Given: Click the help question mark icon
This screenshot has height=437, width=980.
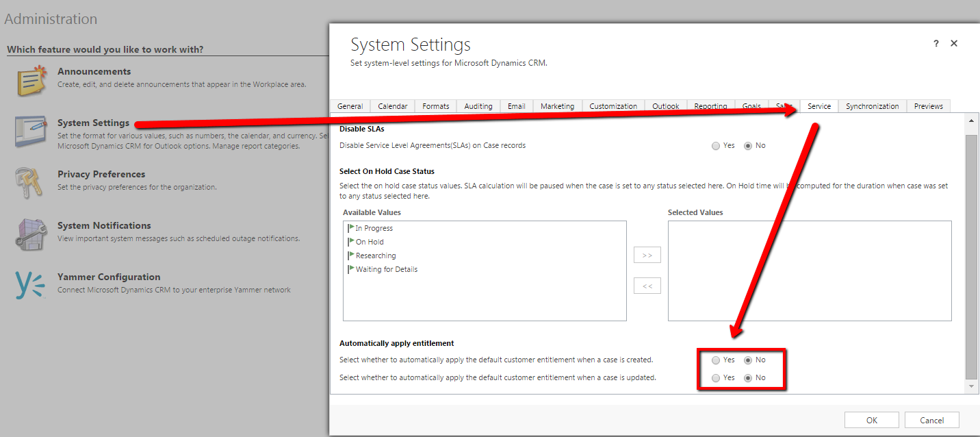Looking at the screenshot, I should (x=936, y=43).
